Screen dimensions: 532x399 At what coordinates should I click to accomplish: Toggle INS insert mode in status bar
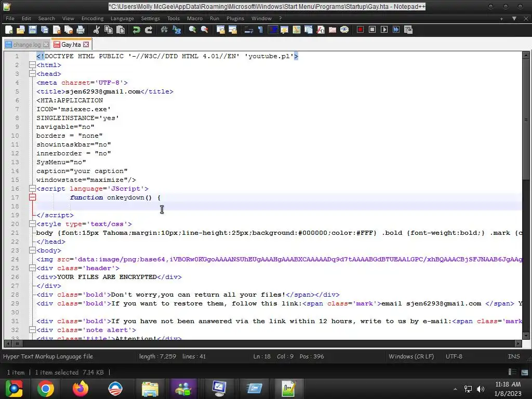coord(514,356)
